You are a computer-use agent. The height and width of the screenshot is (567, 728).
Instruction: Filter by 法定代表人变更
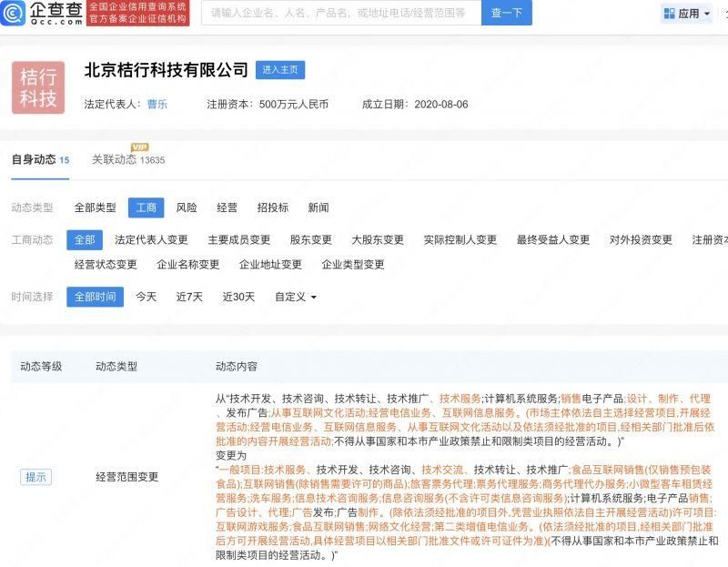(x=151, y=240)
